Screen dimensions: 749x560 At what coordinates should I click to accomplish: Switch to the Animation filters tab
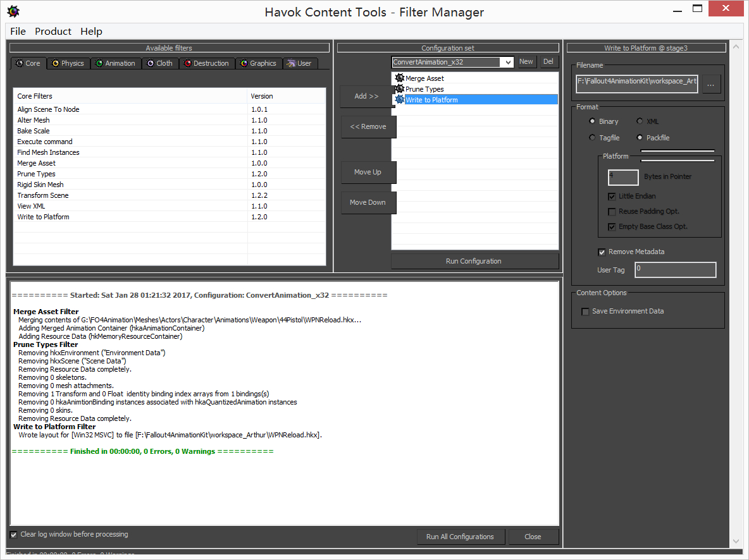(x=116, y=63)
